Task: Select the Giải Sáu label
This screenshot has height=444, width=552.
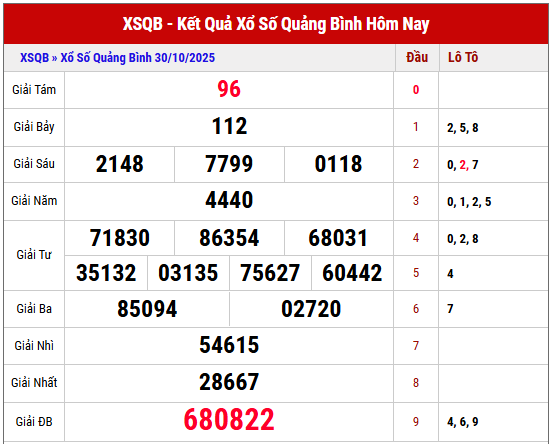Action: tap(34, 164)
